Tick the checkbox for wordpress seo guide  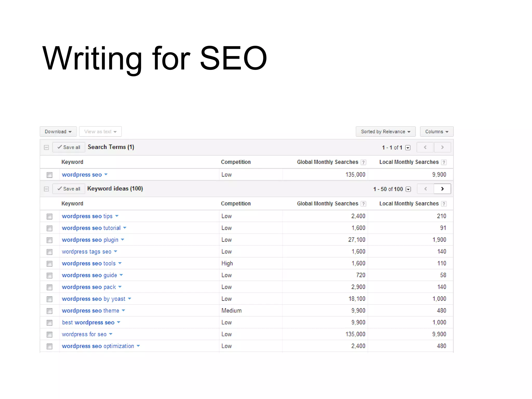tap(50, 276)
